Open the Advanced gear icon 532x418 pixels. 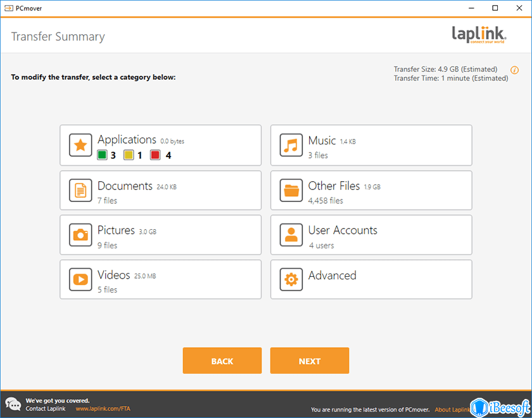(291, 279)
